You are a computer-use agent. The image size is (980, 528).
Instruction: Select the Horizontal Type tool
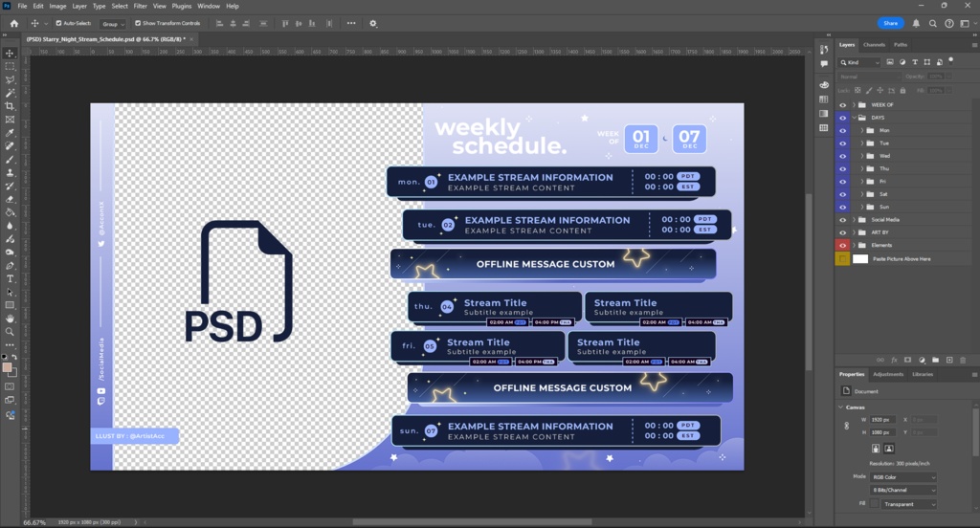(x=10, y=278)
